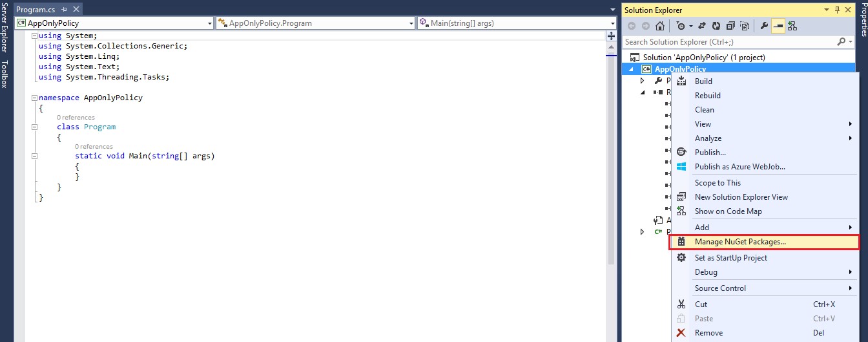Viewport: 868px width, 342px height.
Task: Open the Solution Explorer window position dropdown
Action: coord(826,10)
